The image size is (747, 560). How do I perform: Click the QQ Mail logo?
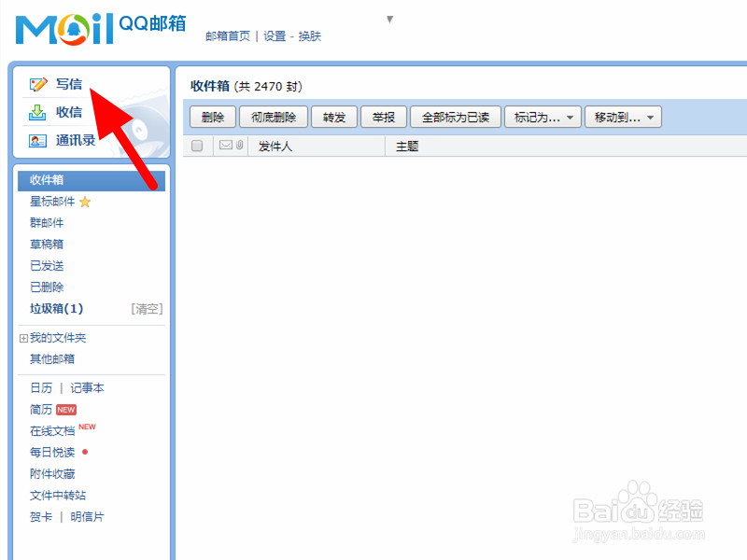101,29
